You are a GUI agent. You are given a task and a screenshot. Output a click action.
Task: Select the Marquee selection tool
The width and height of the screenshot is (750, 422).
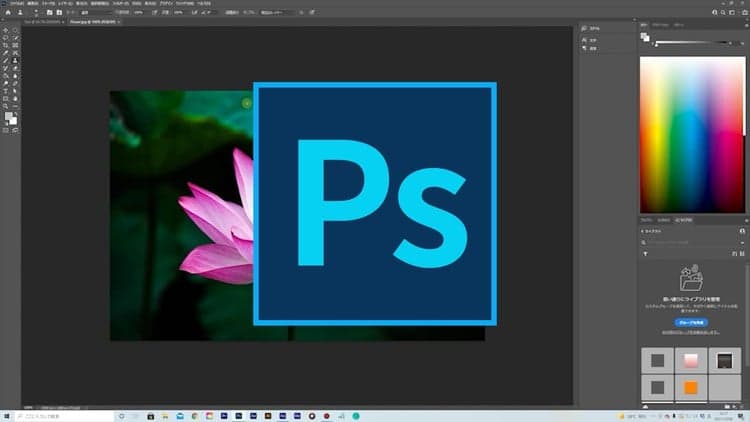coord(15,30)
